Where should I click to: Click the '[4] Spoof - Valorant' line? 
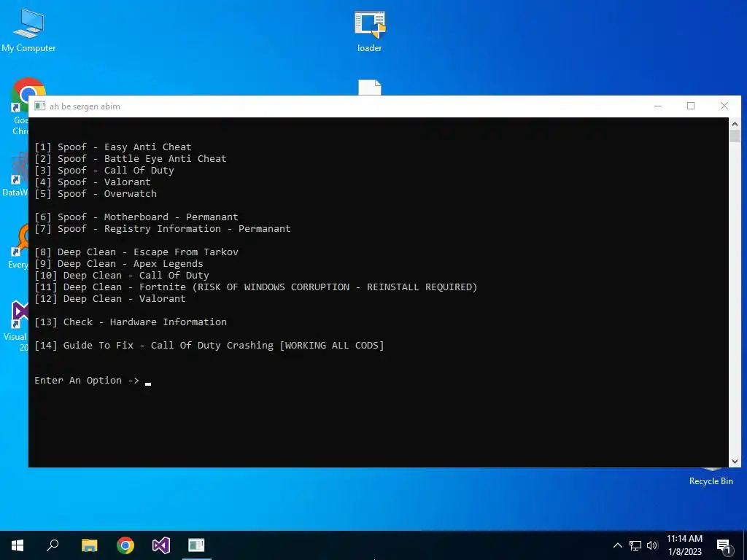93,182
